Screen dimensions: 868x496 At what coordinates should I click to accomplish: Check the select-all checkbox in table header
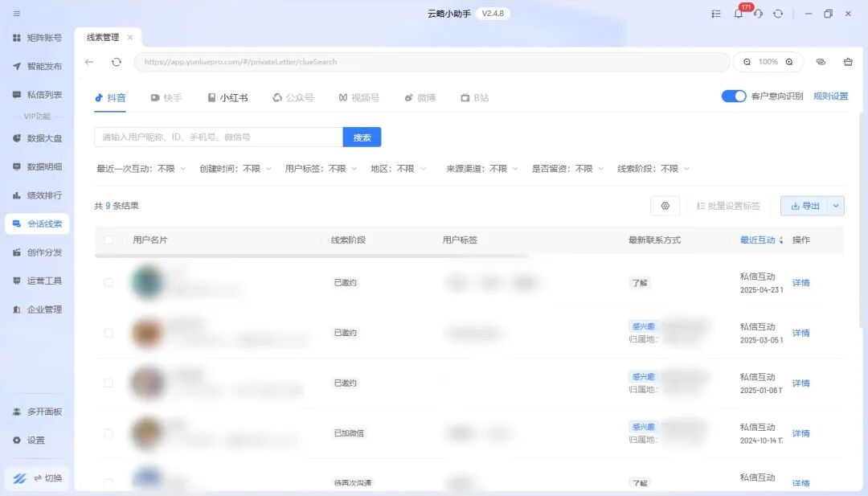pyautogui.click(x=108, y=240)
